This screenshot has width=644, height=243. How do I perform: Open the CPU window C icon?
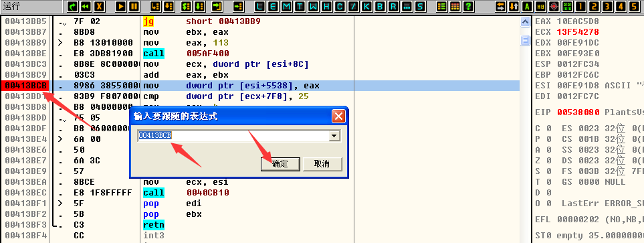click(x=340, y=6)
